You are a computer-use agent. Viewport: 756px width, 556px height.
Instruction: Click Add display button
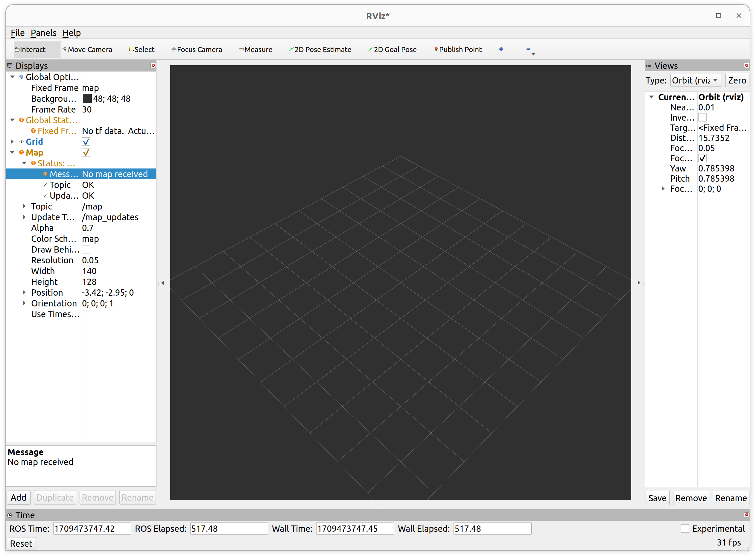pos(19,497)
